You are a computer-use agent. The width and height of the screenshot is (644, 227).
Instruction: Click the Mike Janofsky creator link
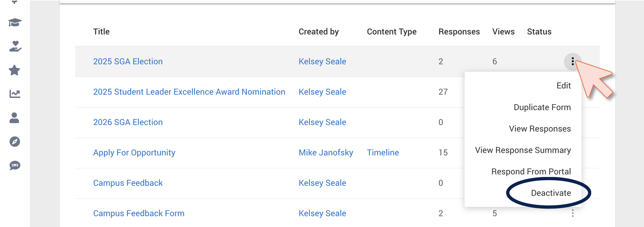(326, 153)
